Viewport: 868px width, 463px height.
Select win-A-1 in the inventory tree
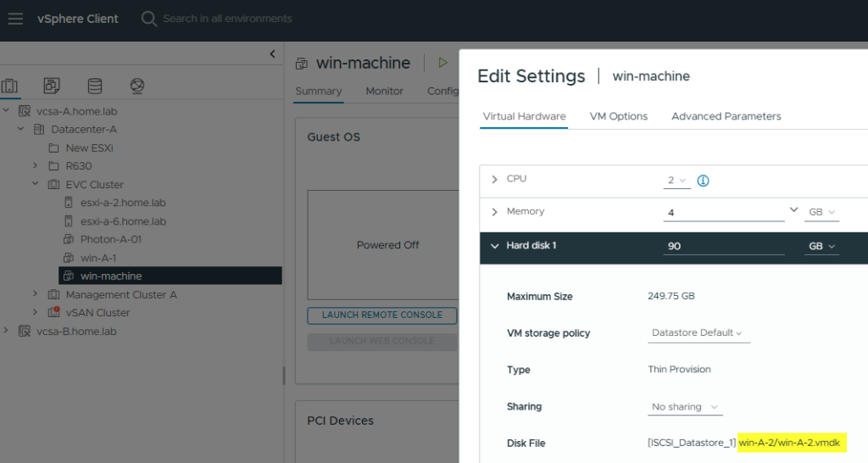coord(98,258)
